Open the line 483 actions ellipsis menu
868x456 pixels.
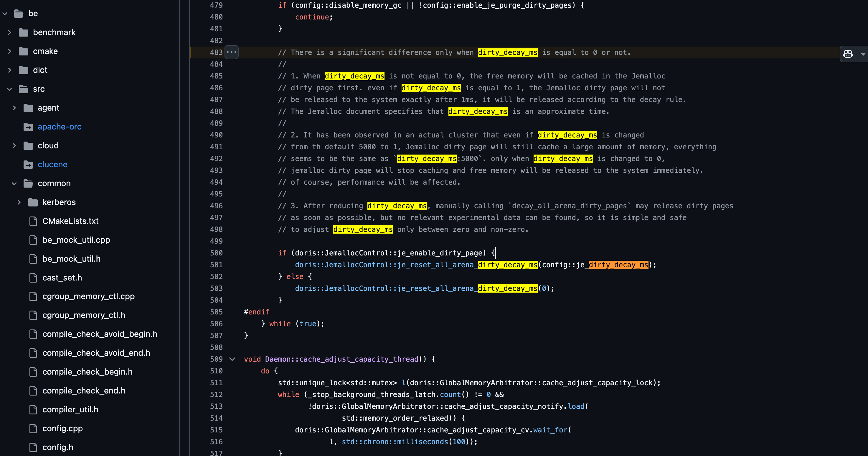(x=232, y=52)
